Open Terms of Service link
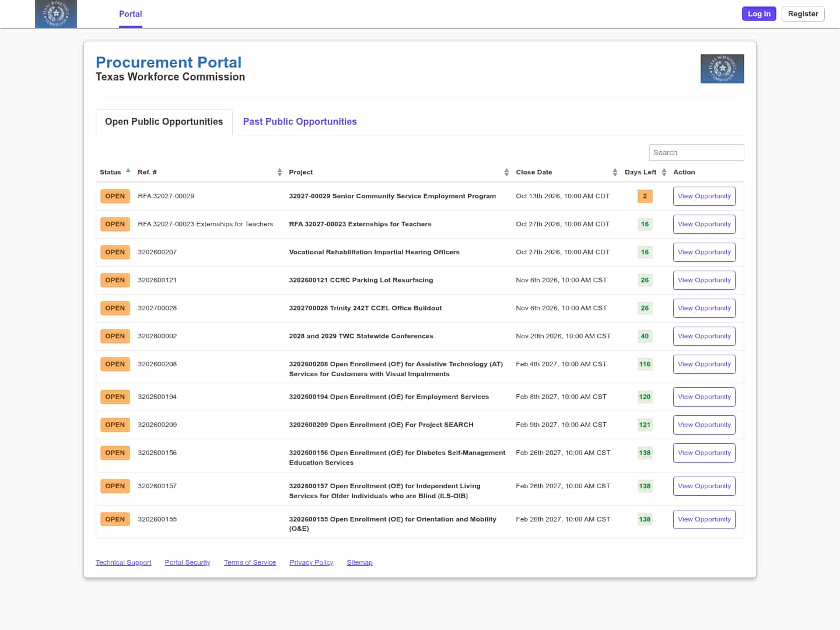 [250, 562]
